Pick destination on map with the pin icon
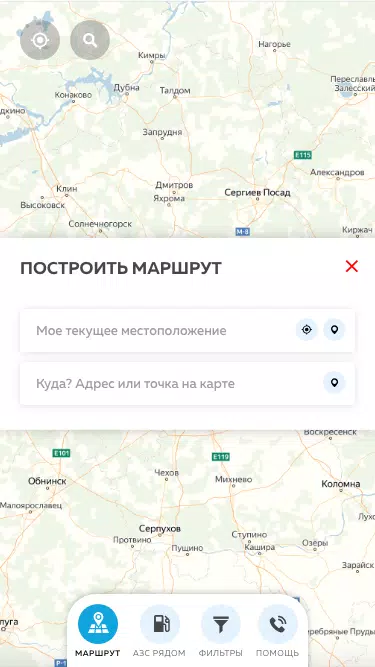The image size is (375, 667). tap(334, 383)
